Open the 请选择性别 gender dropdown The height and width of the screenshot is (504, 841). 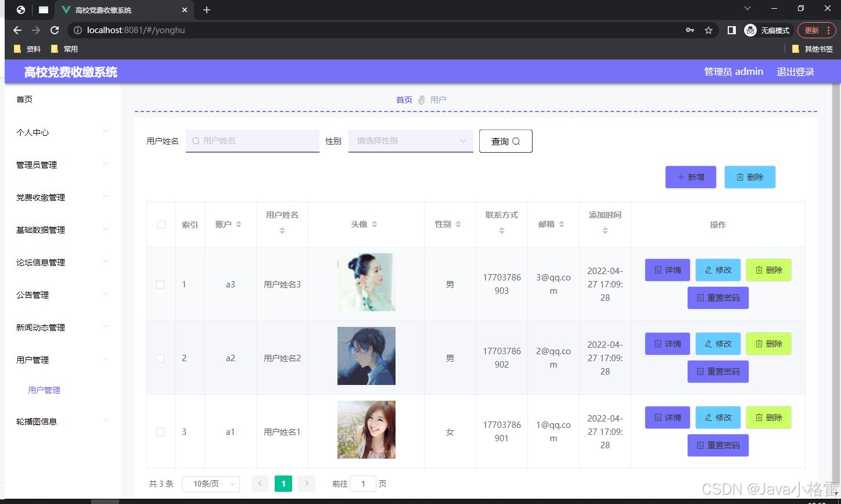[411, 141]
